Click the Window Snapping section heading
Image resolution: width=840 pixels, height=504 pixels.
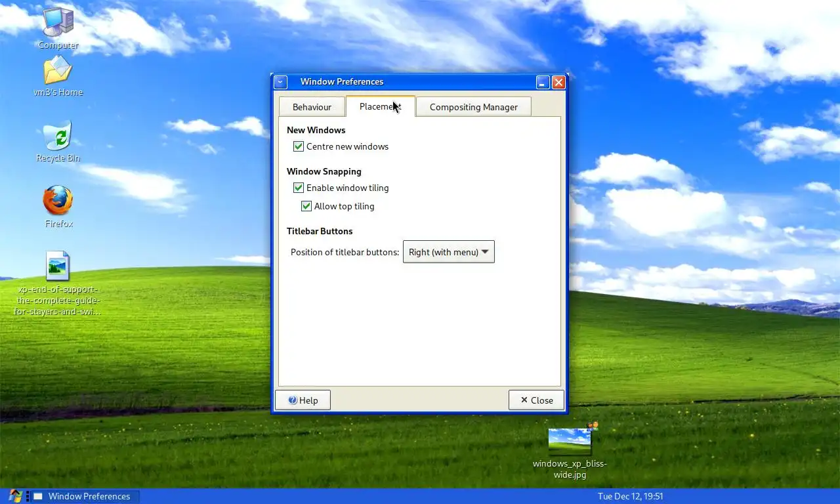tap(324, 171)
